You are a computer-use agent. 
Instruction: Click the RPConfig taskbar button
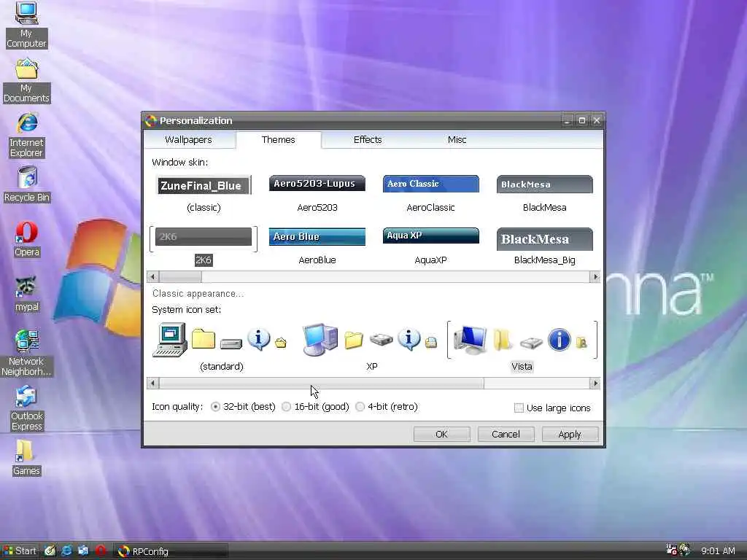pos(171,551)
